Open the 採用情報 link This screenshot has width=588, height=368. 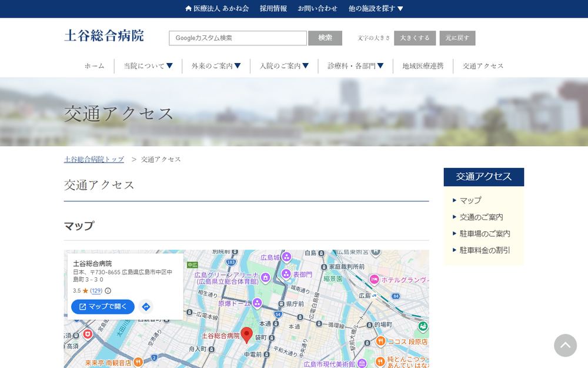coord(273,8)
